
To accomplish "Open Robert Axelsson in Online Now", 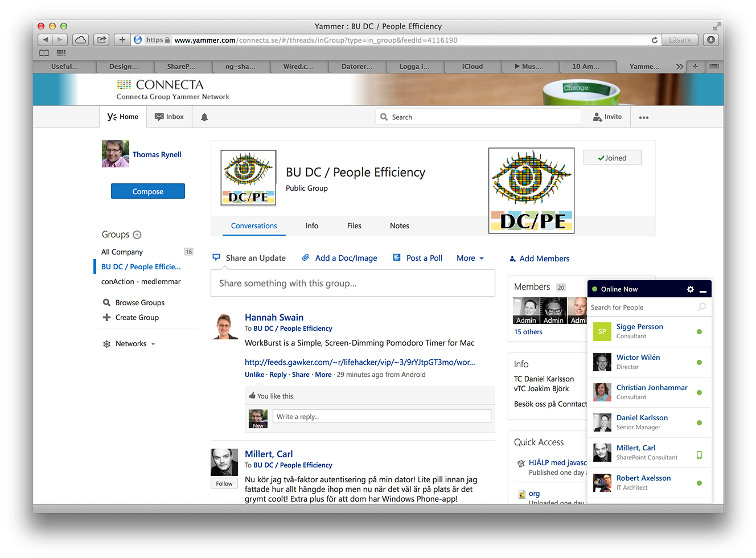I will tap(650, 483).
